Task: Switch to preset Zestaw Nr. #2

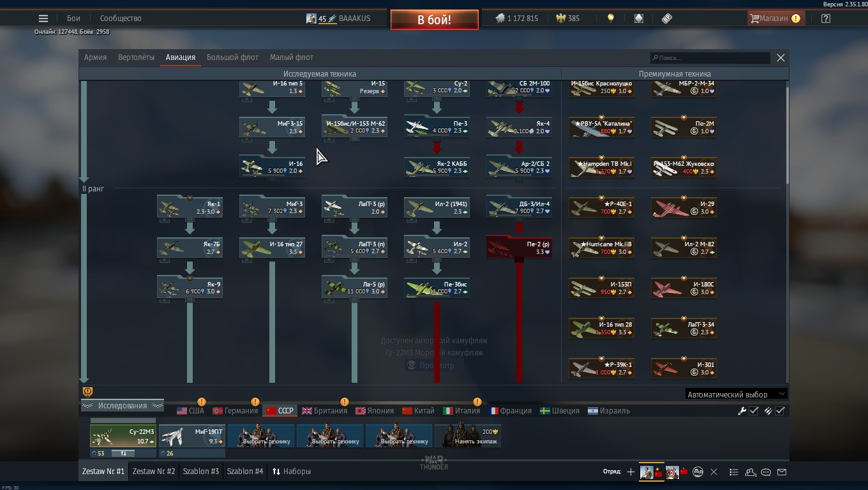Action: 153,471
